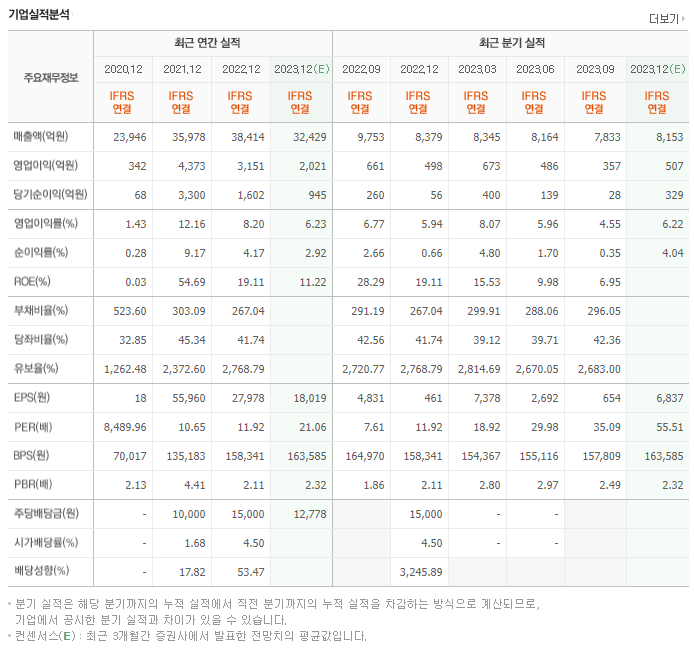Click the BPS value 135,183
This screenshot has width=694, height=648.
[186, 456]
